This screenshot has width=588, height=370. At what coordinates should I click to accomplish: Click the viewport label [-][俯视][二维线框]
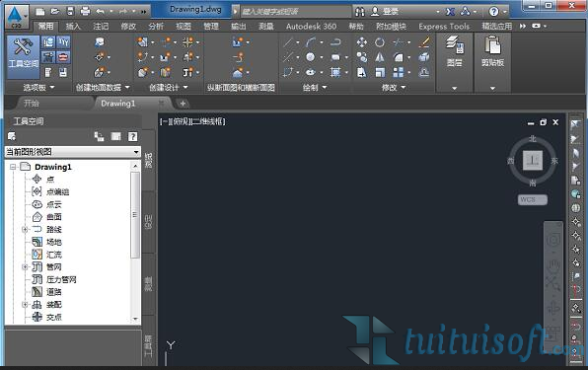[192, 121]
